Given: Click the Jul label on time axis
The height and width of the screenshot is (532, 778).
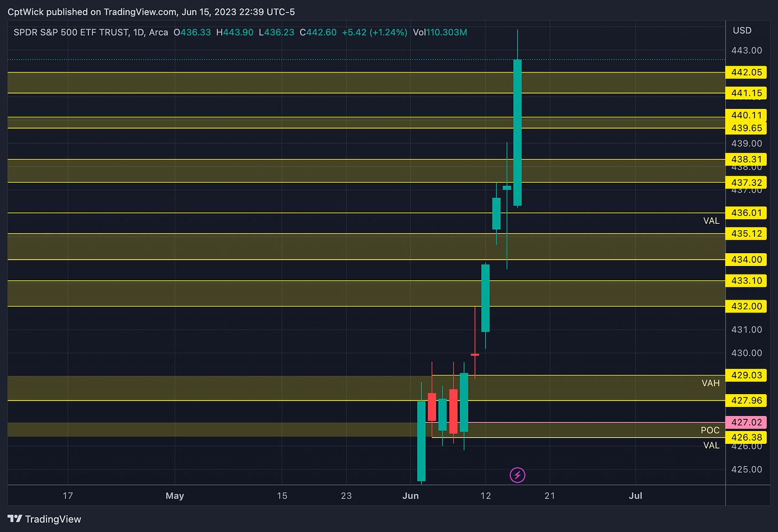Looking at the screenshot, I should click(x=635, y=496).
